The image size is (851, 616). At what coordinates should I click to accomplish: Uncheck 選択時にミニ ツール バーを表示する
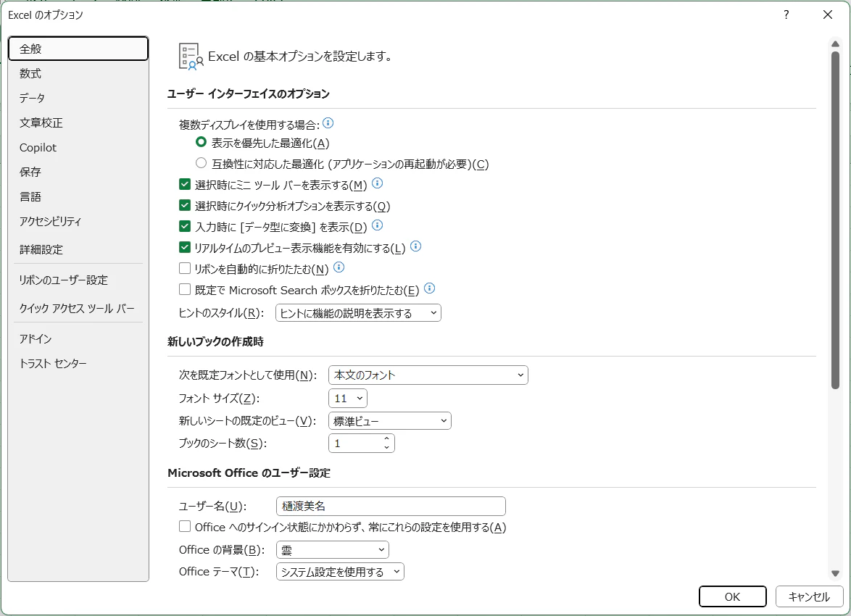tap(185, 184)
